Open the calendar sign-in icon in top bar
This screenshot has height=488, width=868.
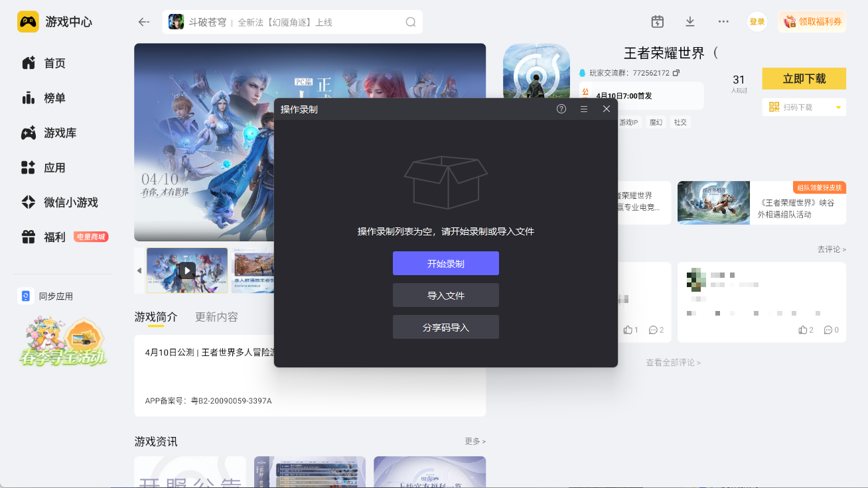click(x=657, y=21)
